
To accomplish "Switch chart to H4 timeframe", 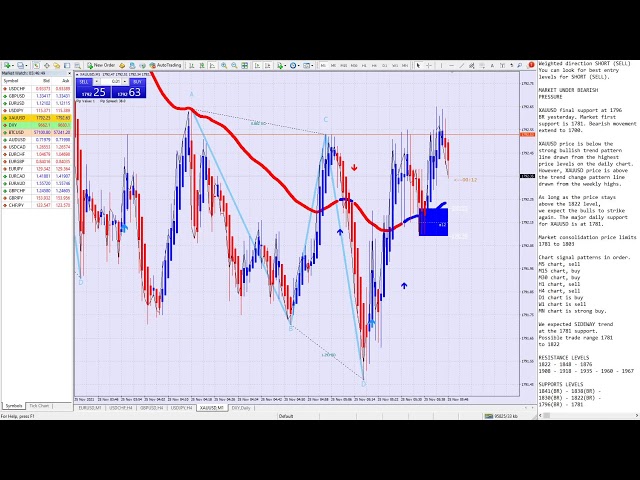I will pyautogui.click(x=374, y=65).
